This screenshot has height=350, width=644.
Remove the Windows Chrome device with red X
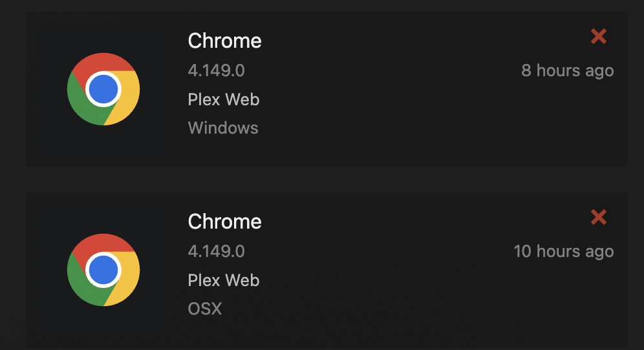[x=599, y=37]
